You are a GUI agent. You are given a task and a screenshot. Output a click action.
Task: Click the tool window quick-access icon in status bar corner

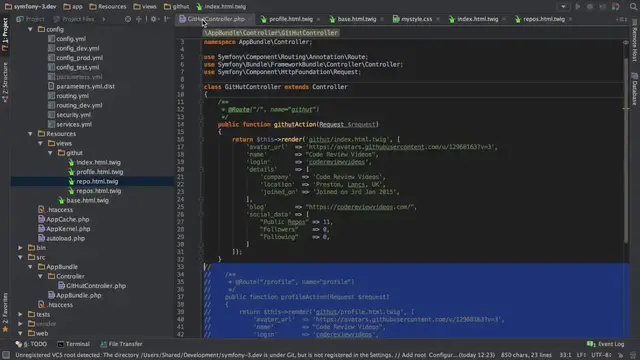click(x=6, y=355)
